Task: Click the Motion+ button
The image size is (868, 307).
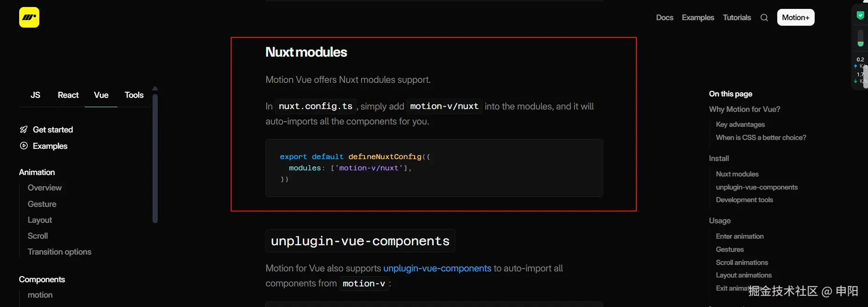Action: click(x=795, y=18)
